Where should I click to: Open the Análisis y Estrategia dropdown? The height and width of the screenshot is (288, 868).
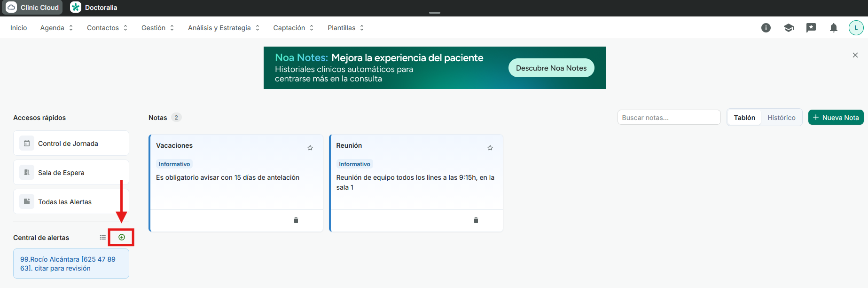(x=224, y=28)
